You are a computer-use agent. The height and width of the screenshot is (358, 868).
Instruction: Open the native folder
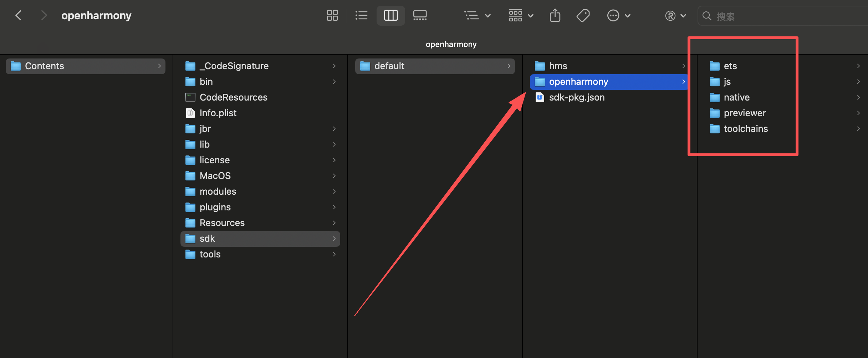736,97
